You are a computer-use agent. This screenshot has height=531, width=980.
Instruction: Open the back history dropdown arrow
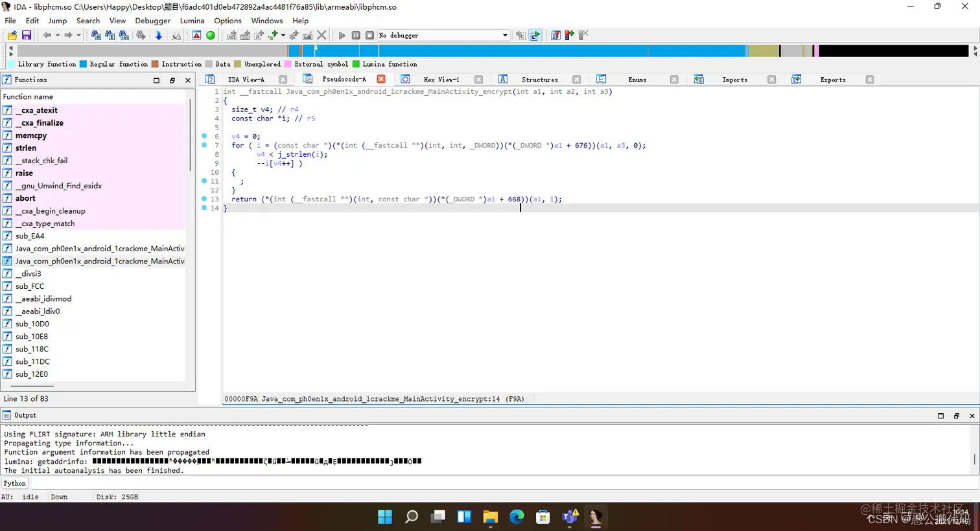[57, 36]
